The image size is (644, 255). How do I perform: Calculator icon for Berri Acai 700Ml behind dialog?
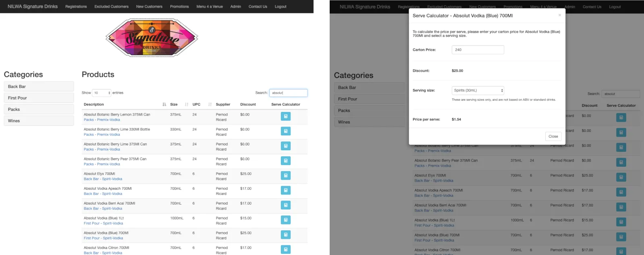[x=621, y=207]
